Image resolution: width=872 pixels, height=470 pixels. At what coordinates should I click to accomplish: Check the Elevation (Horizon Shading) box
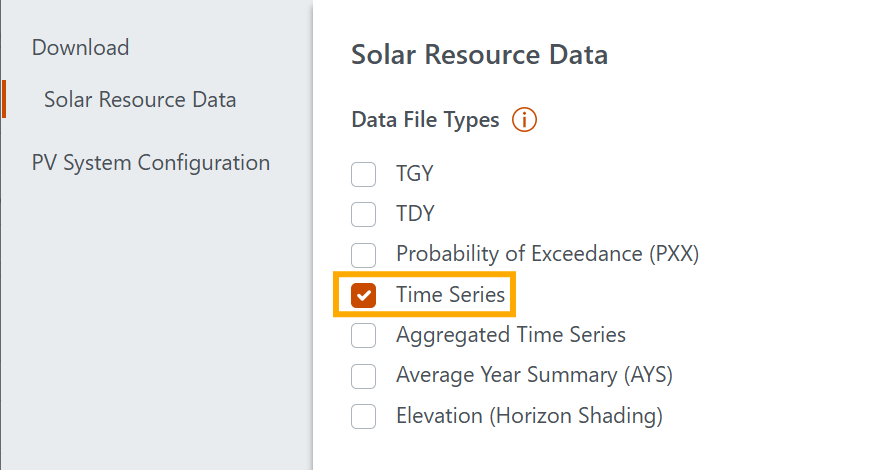point(364,416)
